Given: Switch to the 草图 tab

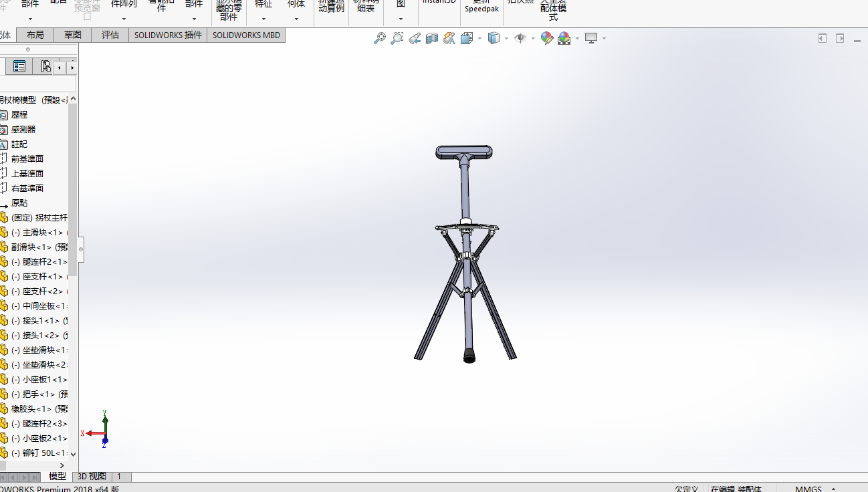Looking at the screenshot, I should click(73, 35).
